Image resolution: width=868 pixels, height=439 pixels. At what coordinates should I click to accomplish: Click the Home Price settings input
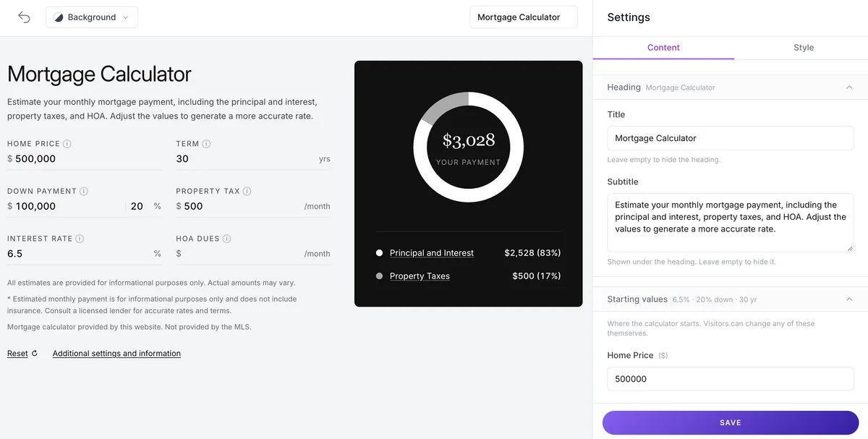point(731,379)
